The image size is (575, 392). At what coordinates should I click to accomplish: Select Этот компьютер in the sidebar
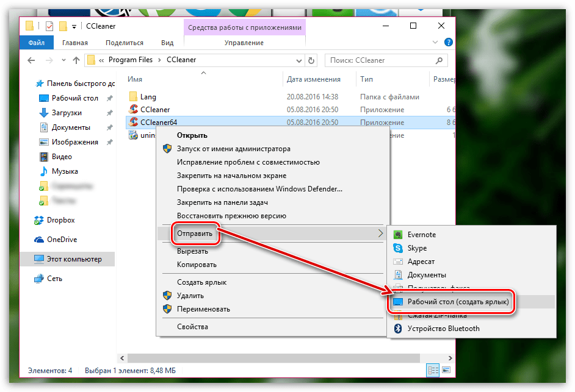point(68,259)
